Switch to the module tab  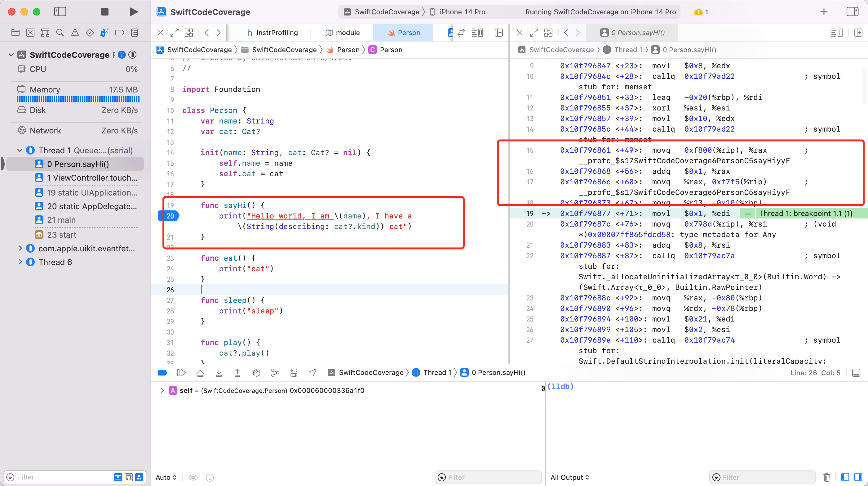[342, 33]
